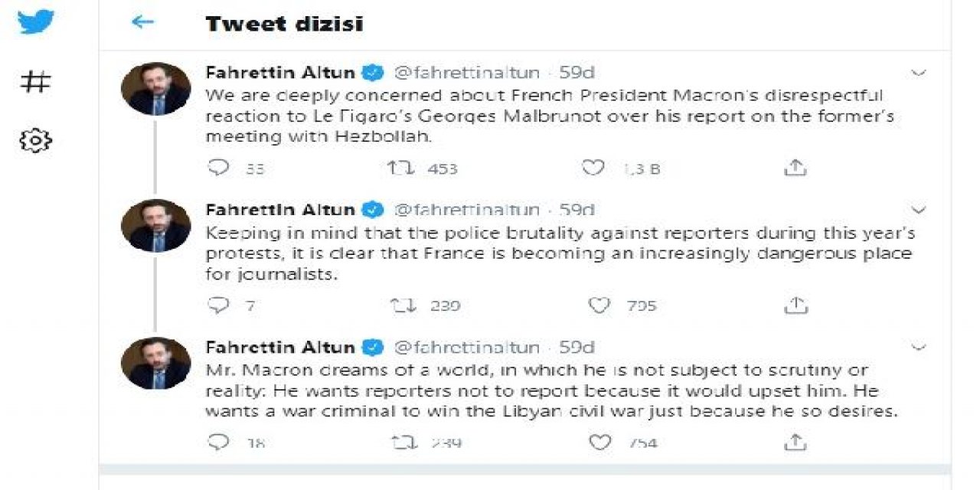Click the profile avatar on the third tweet

156,362
